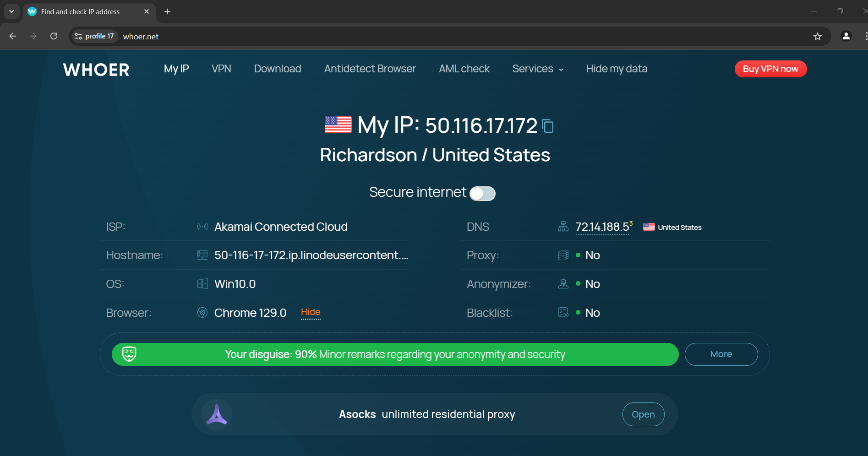Copy the IP address with the copy icon

tap(548, 126)
